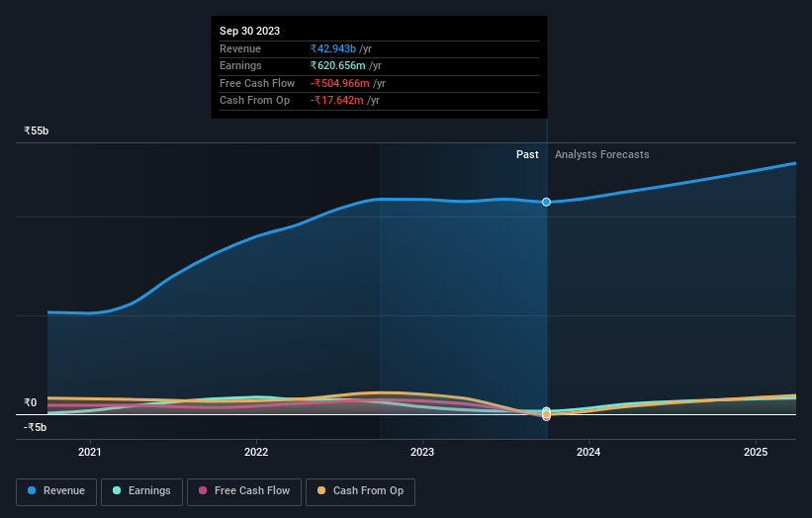
Task: Click the Sep 30 2023 tooltip date
Action: [x=249, y=31]
